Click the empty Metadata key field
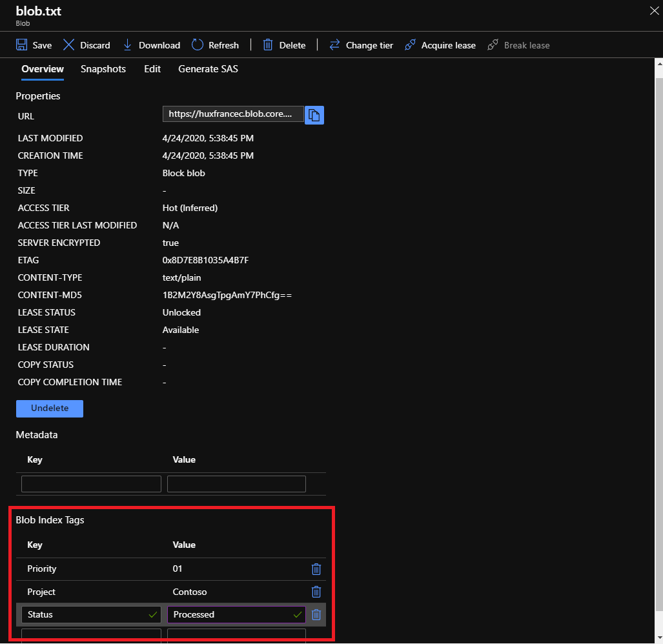 point(90,484)
